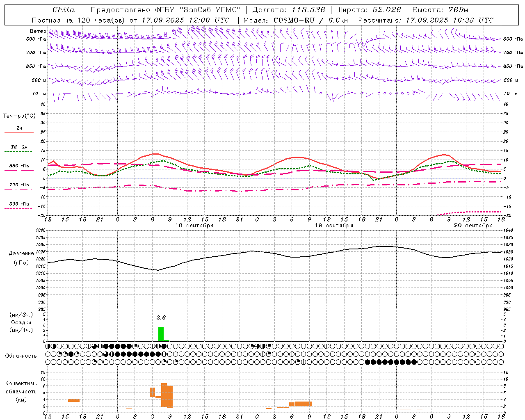
Task: Click the orange convective bar near 15–18 on 17 September
Action: coord(74,400)
